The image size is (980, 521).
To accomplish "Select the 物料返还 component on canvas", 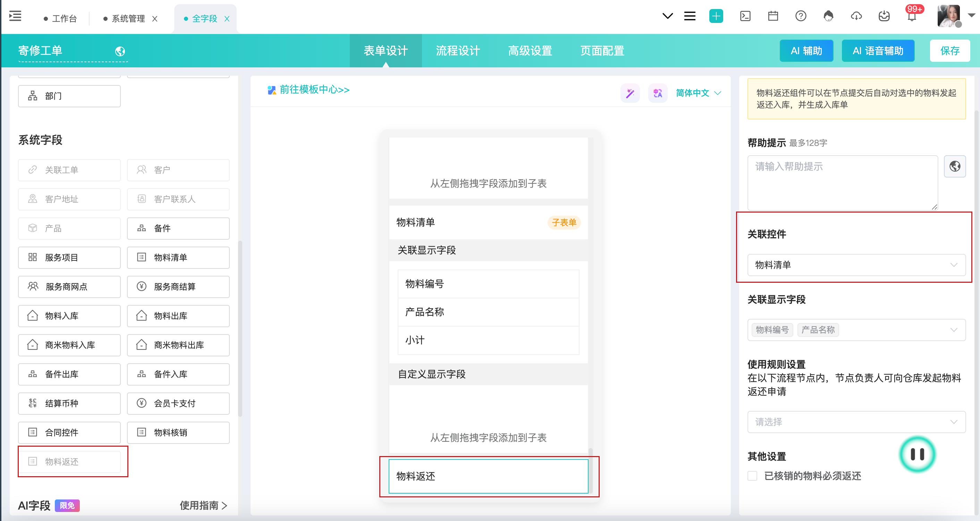I will point(489,476).
